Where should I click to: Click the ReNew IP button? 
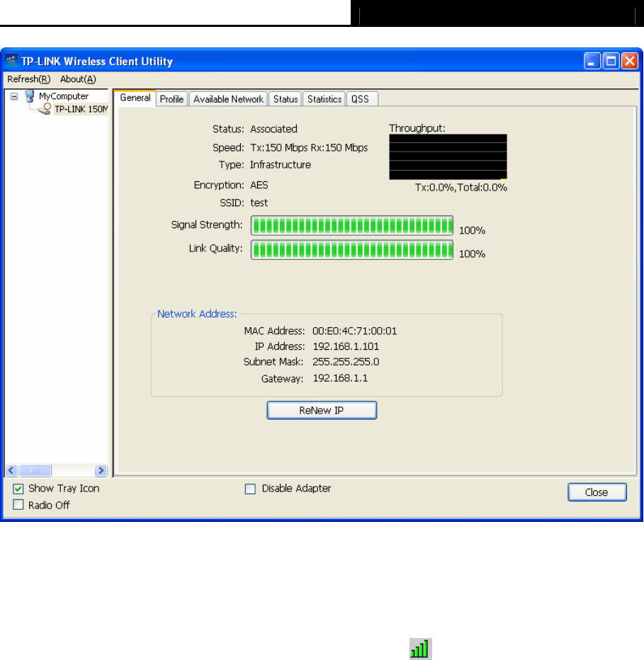tap(322, 411)
